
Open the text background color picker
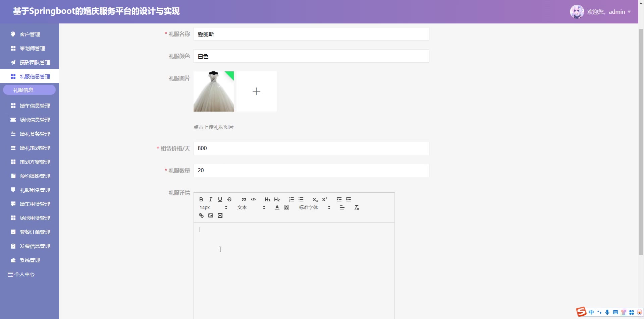(x=286, y=207)
